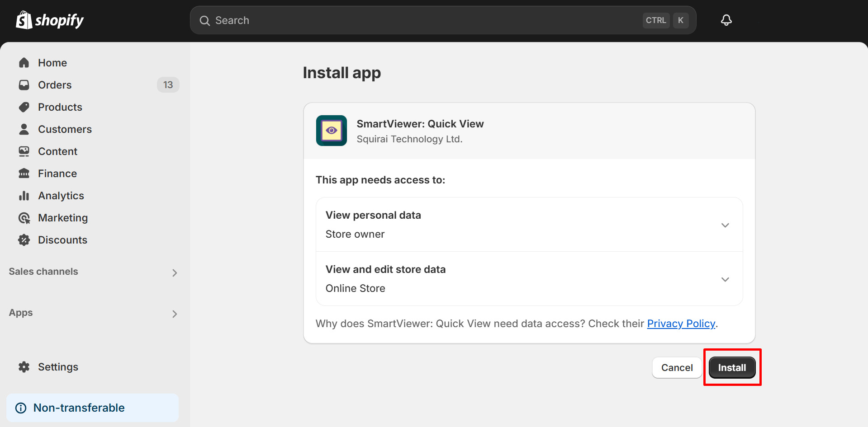The height and width of the screenshot is (427, 868).
Task: Open the Finance section
Action: pyautogui.click(x=57, y=173)
